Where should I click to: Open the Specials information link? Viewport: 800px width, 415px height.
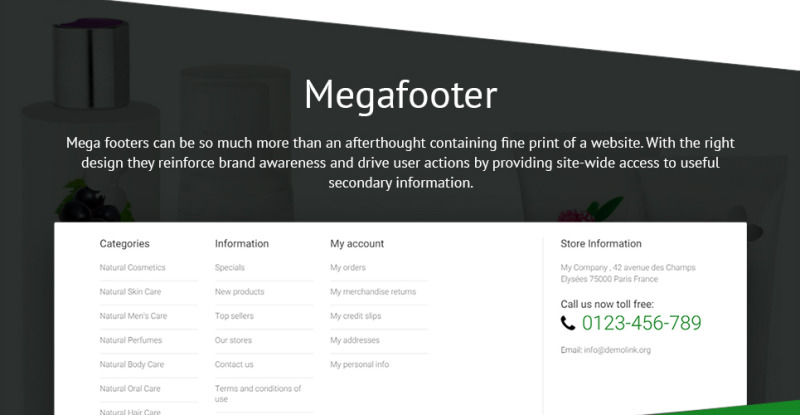[230, 268]
